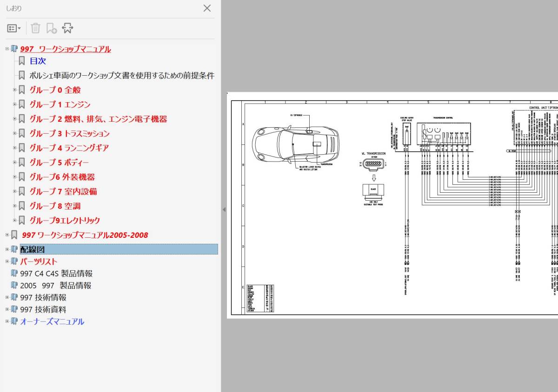Click the bookmark icon beside 997 ワークショップマニュアル2005-2008

(14, 235)
